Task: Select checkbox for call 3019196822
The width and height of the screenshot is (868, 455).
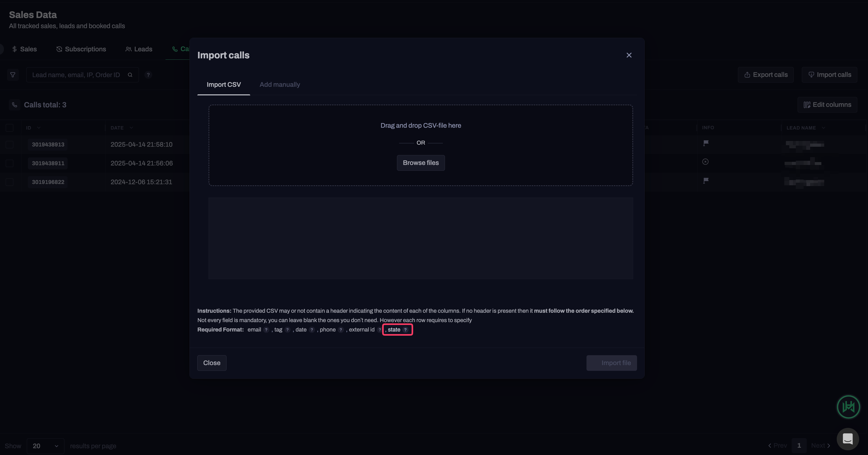Action: pyautogui.click(x=9, y=182)
